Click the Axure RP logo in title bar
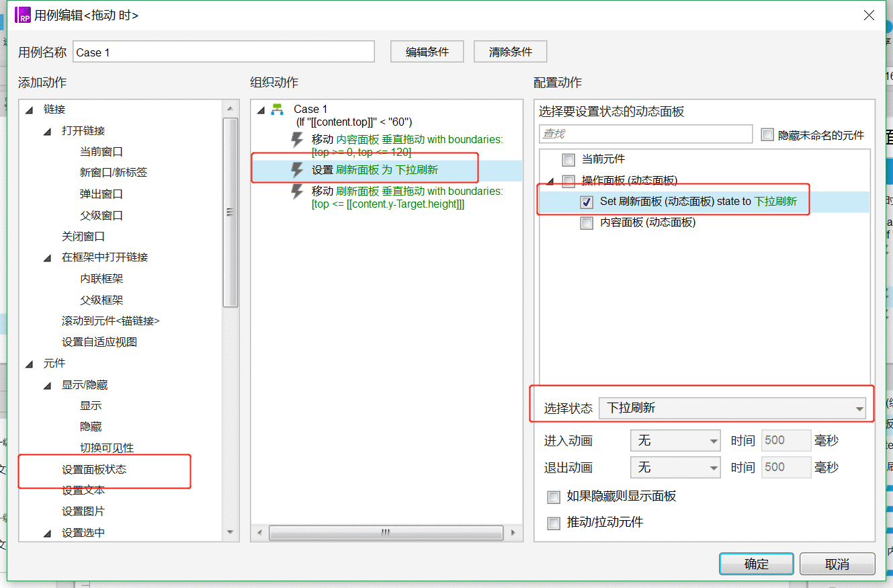 pyautogui.click(x=23, y=15)
